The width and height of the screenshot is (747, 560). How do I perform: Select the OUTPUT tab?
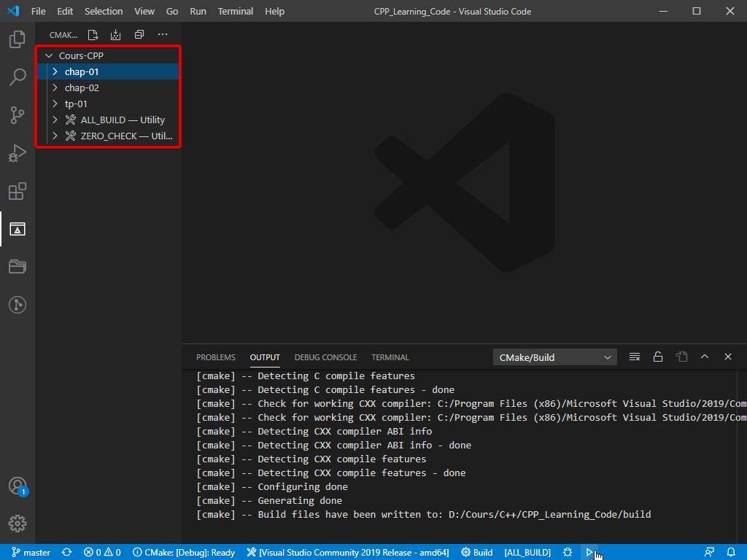pyautogui.click(x=265, y=357)
